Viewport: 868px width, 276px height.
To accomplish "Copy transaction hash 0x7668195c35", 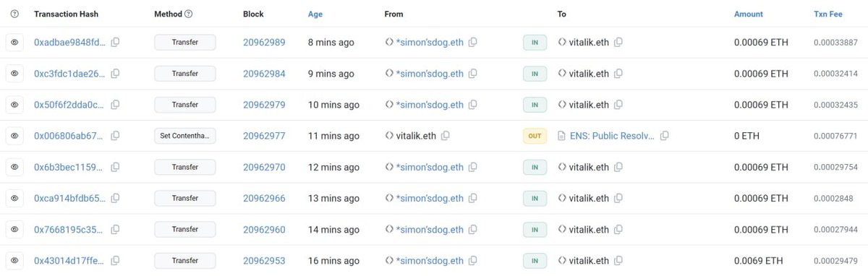I will 115,230.
